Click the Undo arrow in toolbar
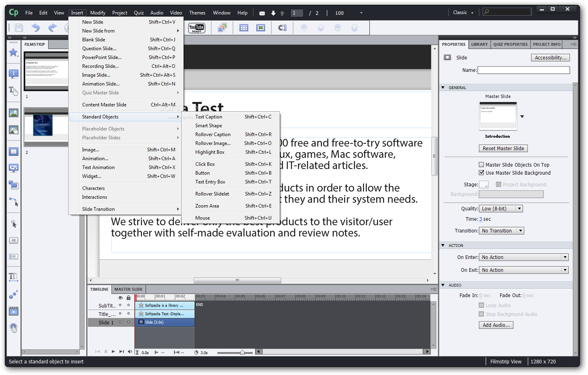588x375 pixels. pos(36,28)
